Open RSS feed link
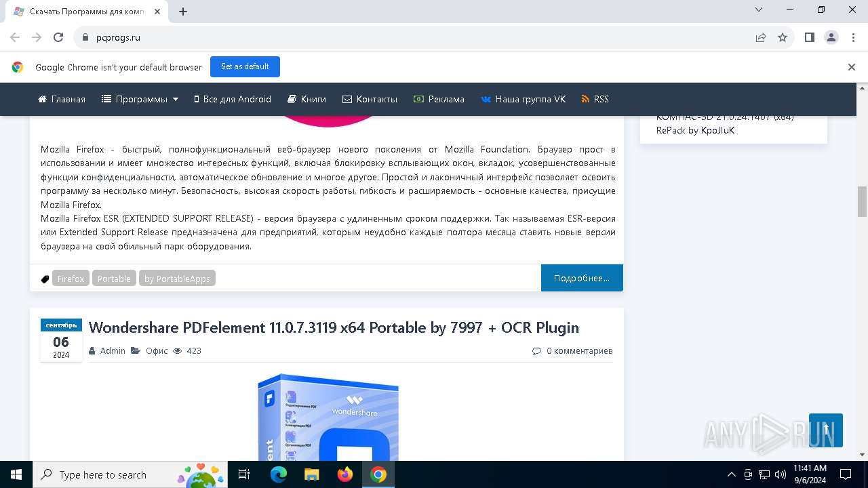This screenshot has width=868, height=488. (x=595, y=99)
